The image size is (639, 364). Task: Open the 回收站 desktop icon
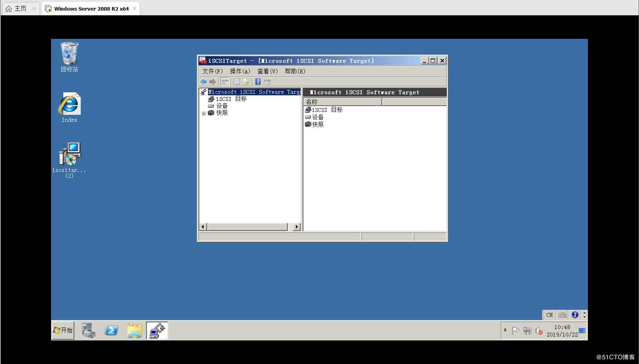click(x=70, y=57)
